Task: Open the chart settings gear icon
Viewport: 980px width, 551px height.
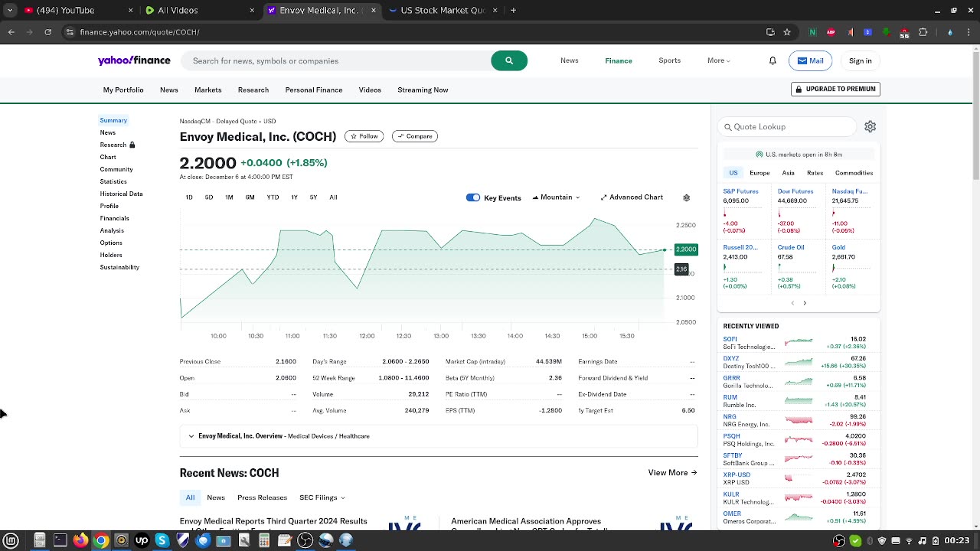Action: click(686, 197)
